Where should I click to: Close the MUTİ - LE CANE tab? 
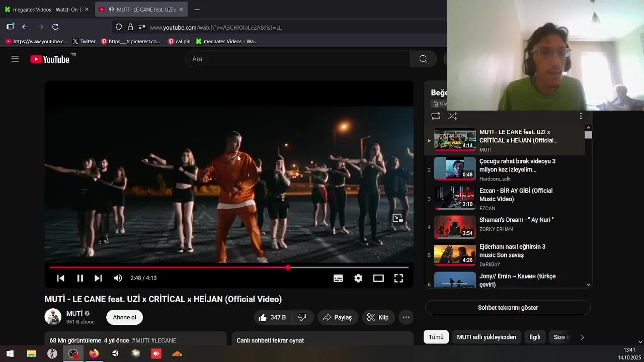181,10
